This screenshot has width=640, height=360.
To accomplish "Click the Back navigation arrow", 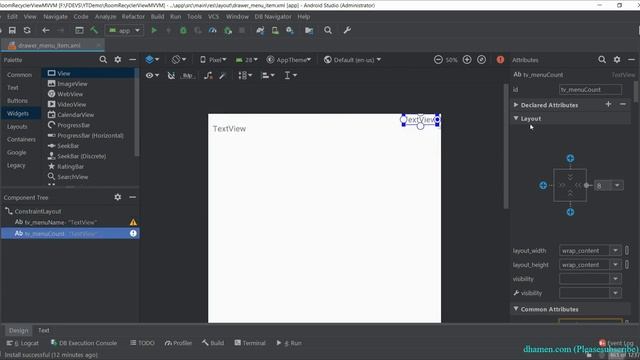I will pyautogui.click(x=46, y=31).
